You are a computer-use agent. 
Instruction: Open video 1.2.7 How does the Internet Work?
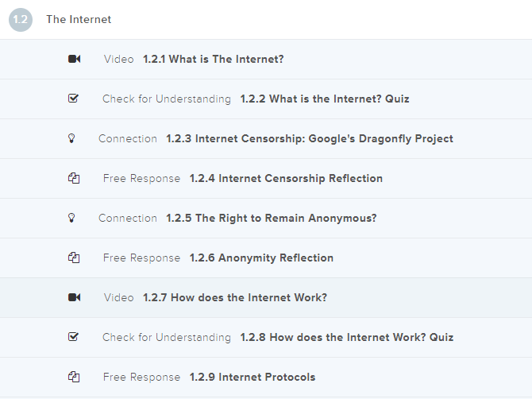pos(235,297)
